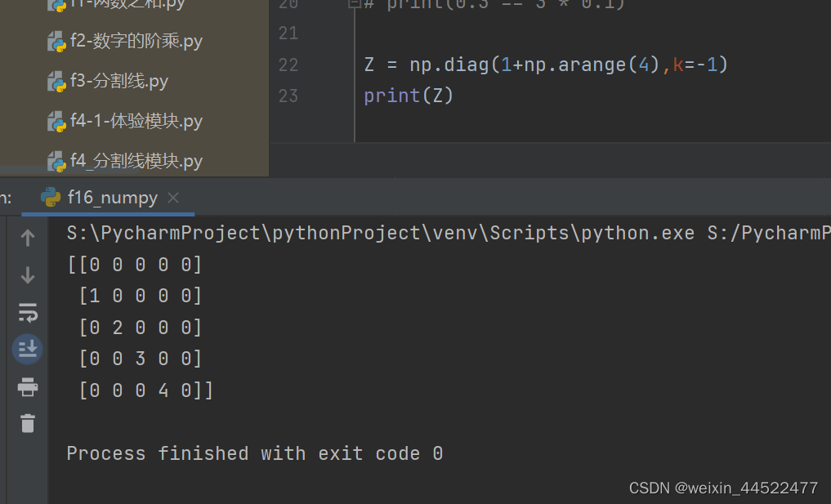Click line number 22 in the gutter

pyautogui.click(x=288, y=65)
